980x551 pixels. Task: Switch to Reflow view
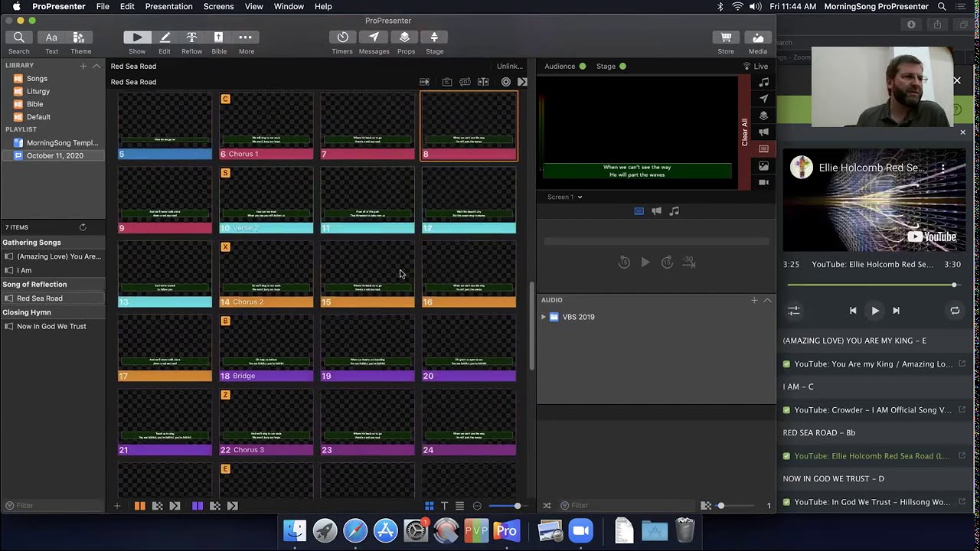(x=191, y=37)
